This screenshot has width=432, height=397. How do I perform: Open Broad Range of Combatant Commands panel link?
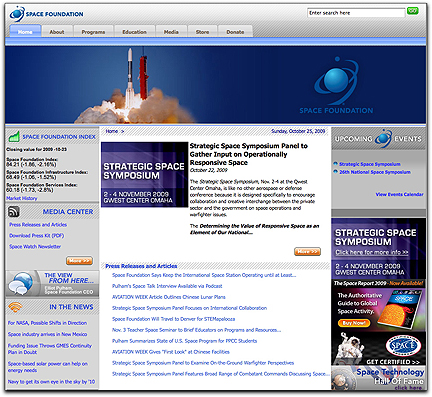tap(221, 374)
